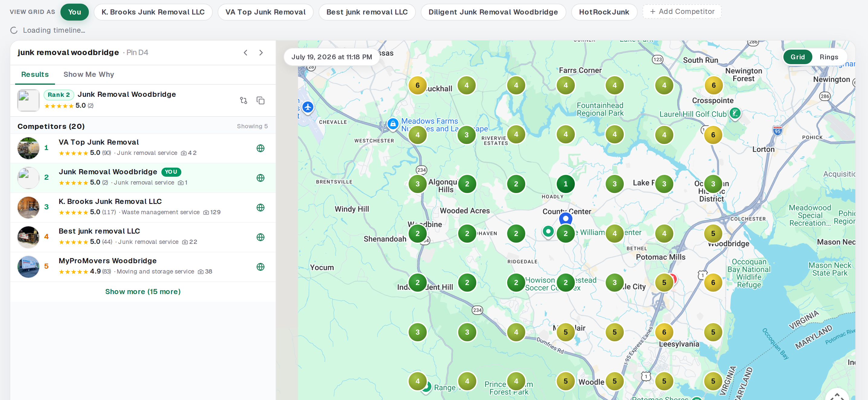Open K. Brooks Junk Removal thumbnail photo
868x400 pixels.
point(28,208)
